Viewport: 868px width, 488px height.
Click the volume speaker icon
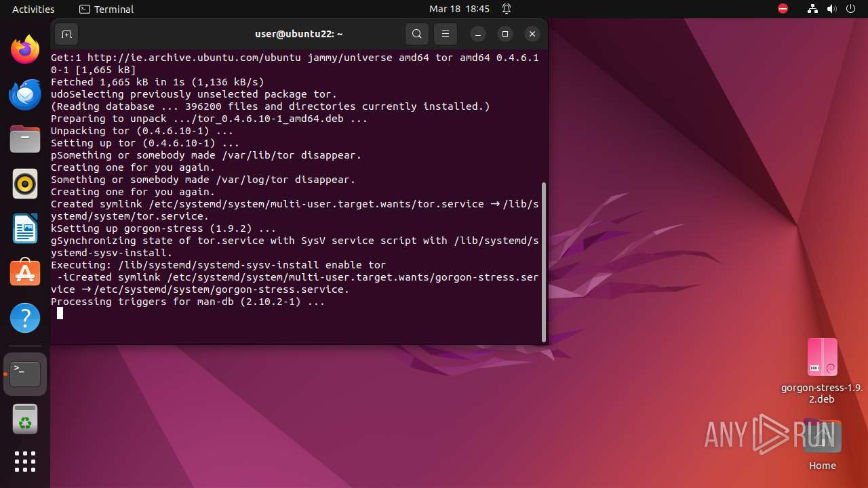coord(832,9)
